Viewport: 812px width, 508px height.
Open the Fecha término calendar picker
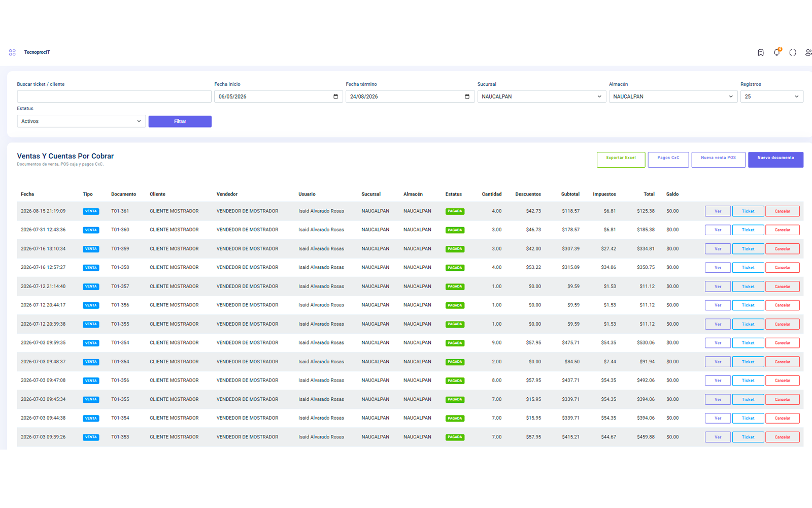467,97
